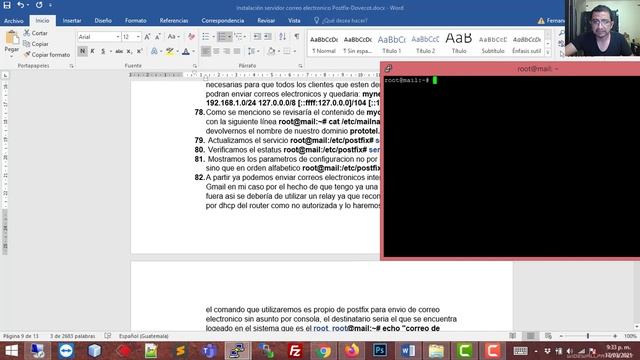Apply the Título 2 style

click(425, 44)
